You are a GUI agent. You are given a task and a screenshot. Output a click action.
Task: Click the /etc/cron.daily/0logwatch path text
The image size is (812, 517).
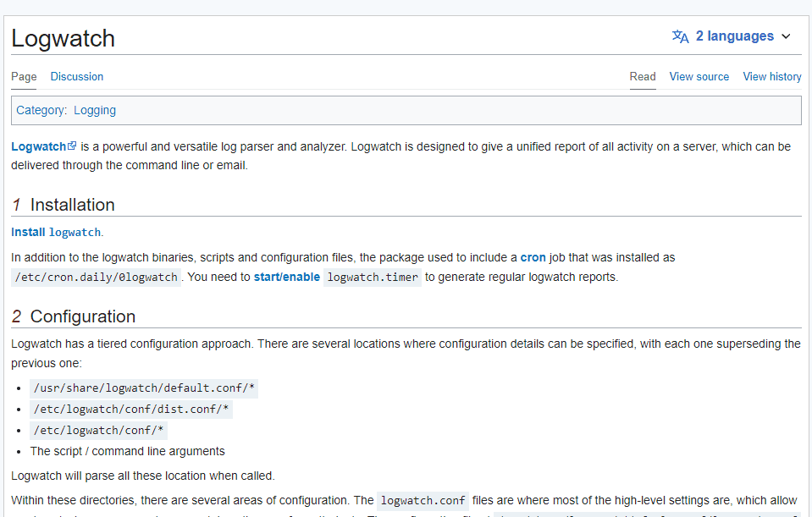pyautogui.click(x=97, y=278)
